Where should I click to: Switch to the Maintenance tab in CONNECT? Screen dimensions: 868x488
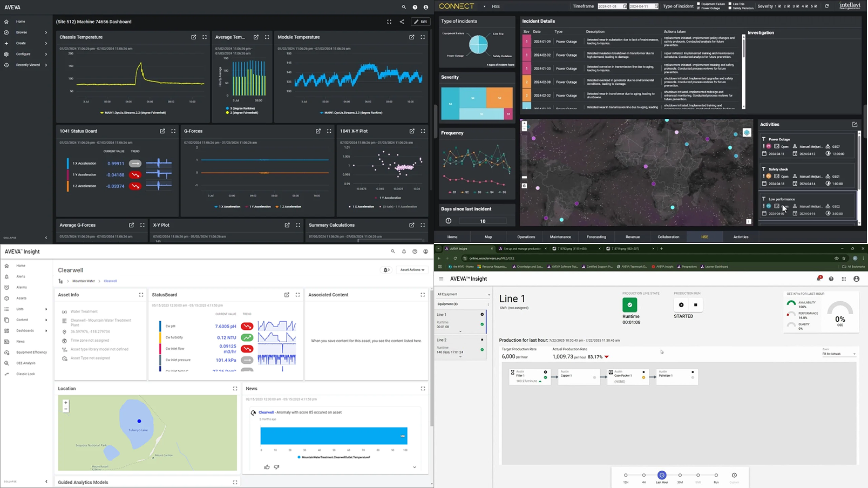point(560,237)
